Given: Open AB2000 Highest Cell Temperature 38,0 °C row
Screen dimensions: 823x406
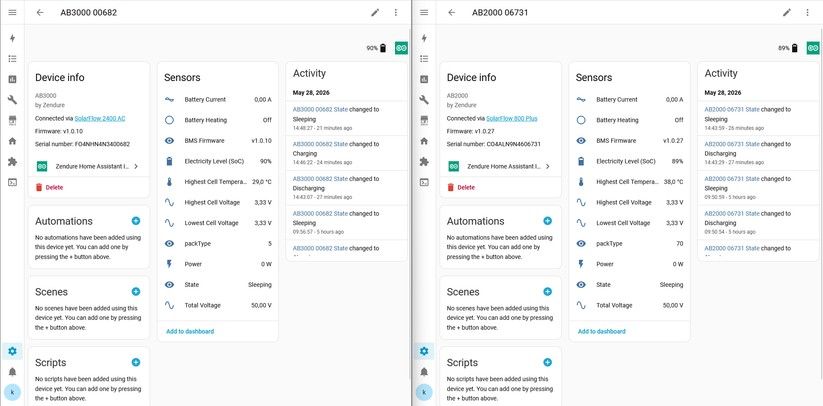Looking at the screenshot, I should point(629,182).
